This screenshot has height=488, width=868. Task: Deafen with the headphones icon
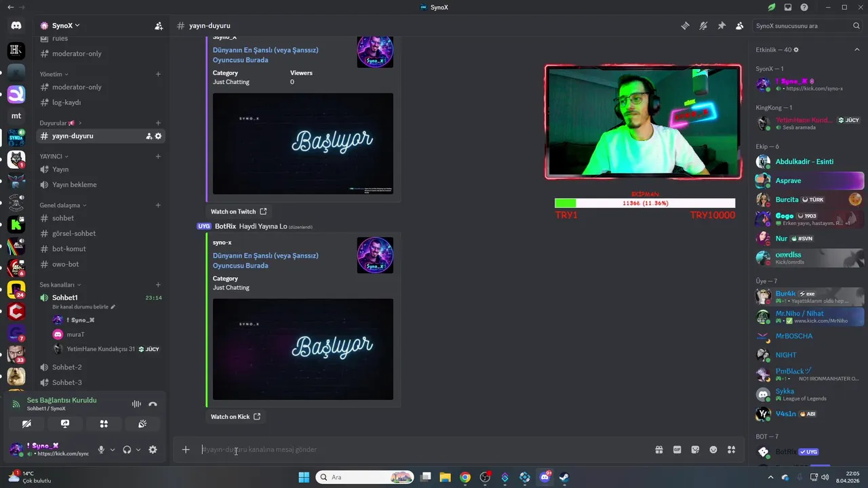pyautogui.click(x=127, y=449)
